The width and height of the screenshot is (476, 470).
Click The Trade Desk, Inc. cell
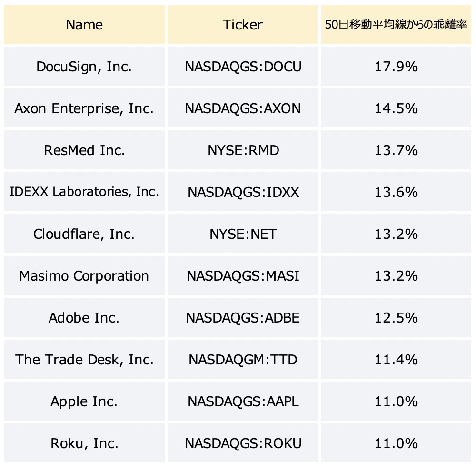[84, 359]
